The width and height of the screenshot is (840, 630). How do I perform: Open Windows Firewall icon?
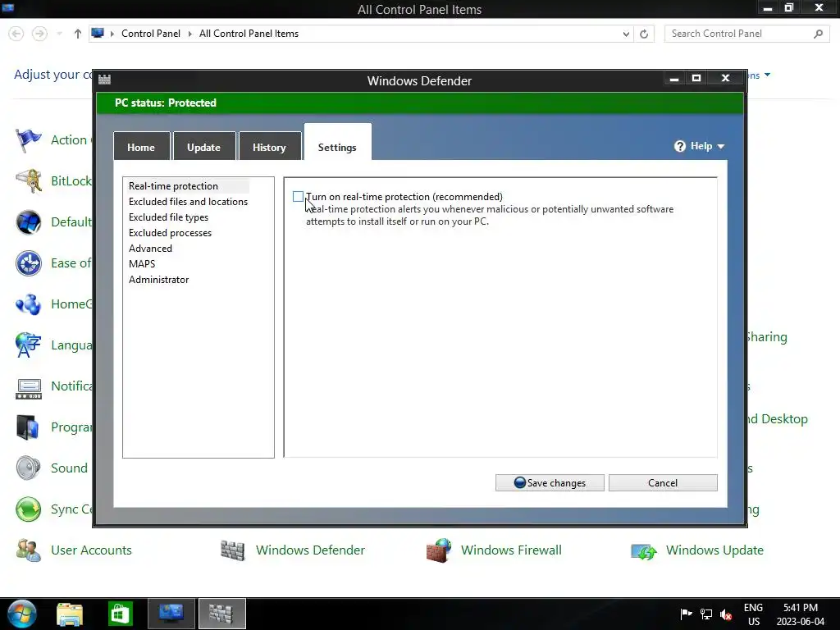click(438, 550)
